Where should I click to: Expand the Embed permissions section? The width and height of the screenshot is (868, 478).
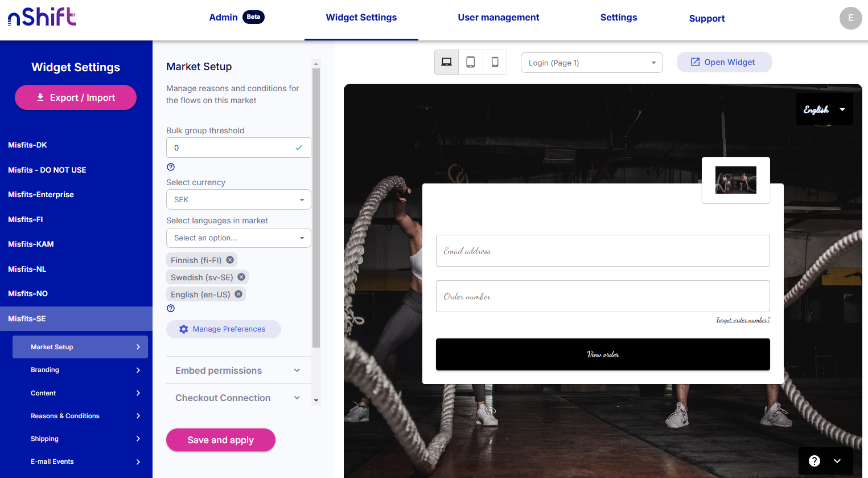coord(238,370)
